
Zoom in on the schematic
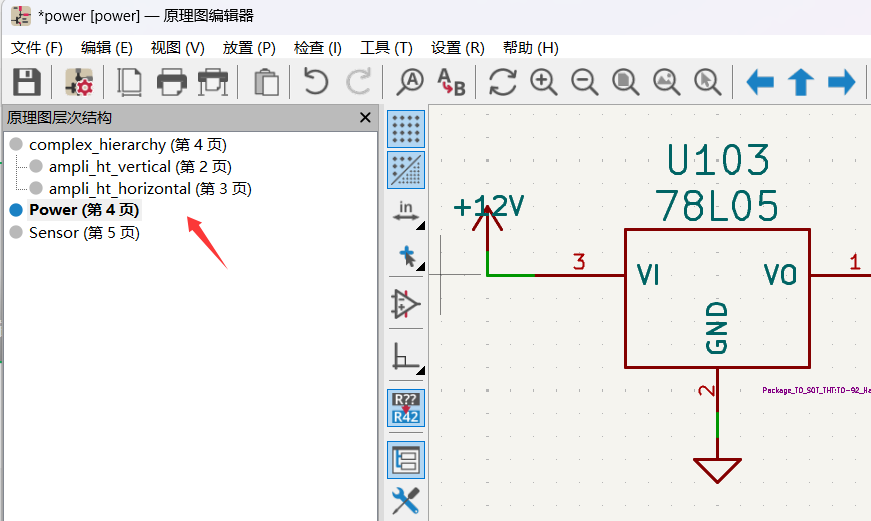tap(543, 82)
